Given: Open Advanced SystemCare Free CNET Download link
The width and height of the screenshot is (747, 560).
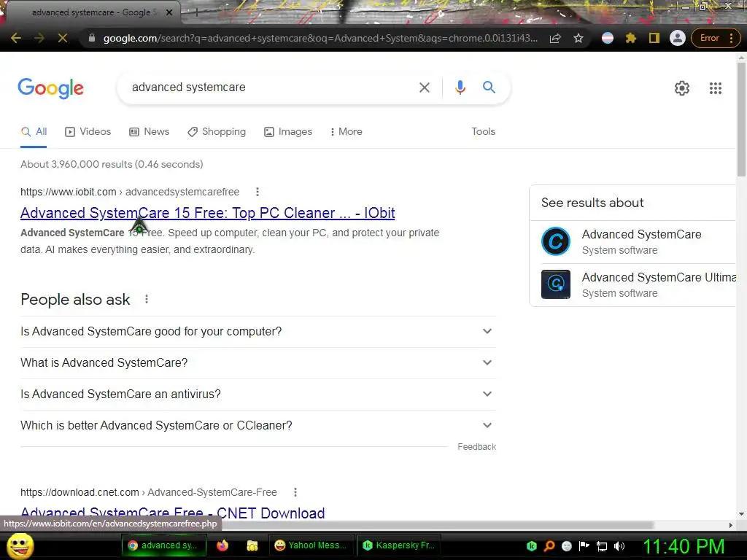Looking at the screenshot, I should click(x=172, y=513).
